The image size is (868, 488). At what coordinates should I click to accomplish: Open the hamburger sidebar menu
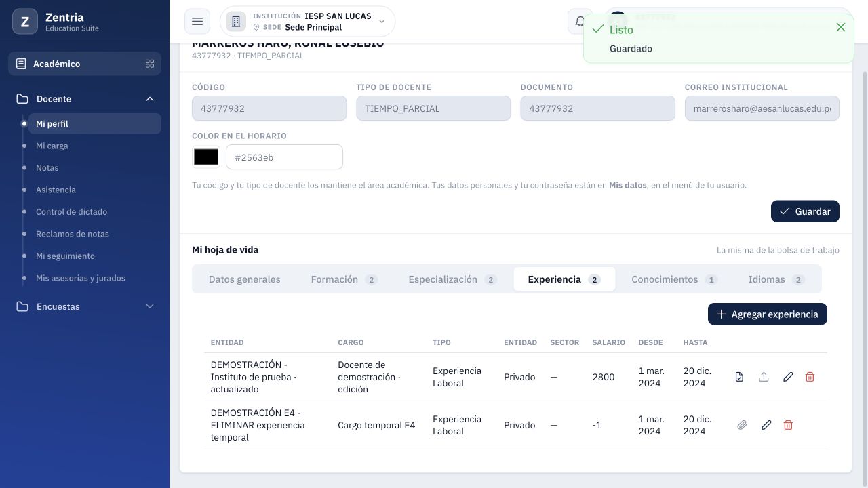(x=197, y=22)
